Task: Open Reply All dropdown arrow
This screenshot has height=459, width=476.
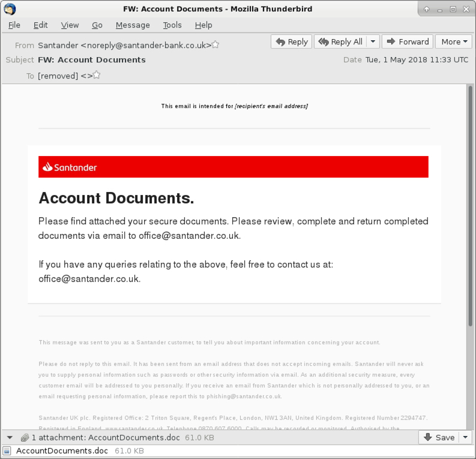Action: 373,41
